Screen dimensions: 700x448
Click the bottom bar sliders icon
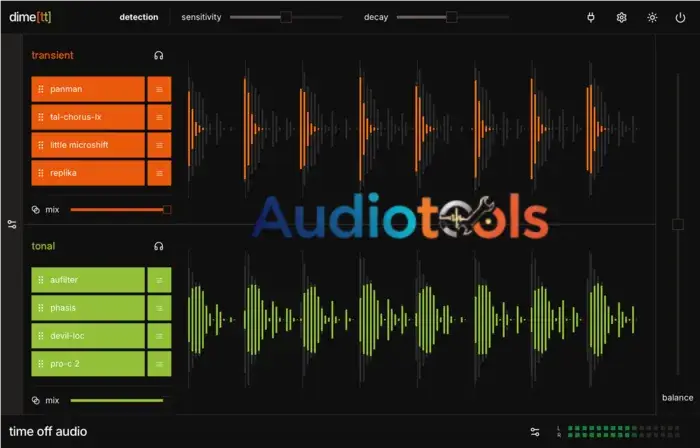coord(535,431)
